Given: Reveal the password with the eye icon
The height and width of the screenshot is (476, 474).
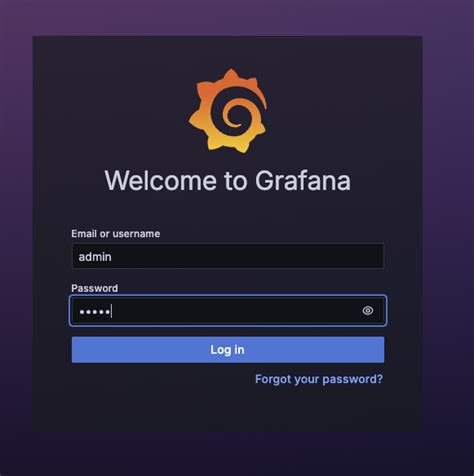Looking at the screenshot, I should pyautogui.click(x=368, y=311).
